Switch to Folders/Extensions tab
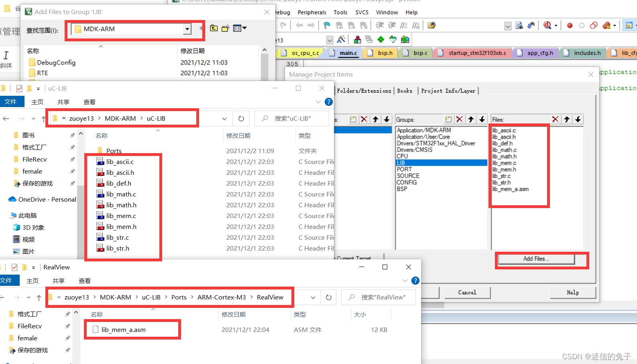 (364, 91)
